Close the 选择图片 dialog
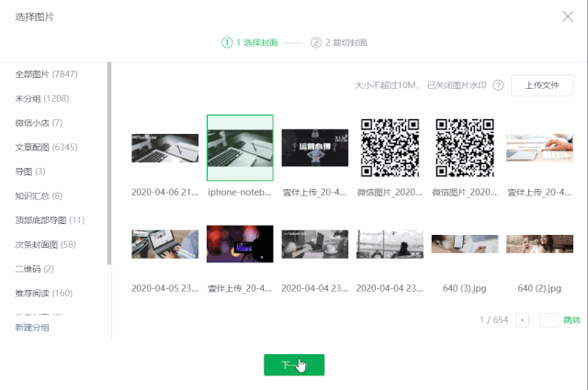Image resolution: width=588 pixels, height=390 pixels. pyautogui.click(x=568, y=17)
